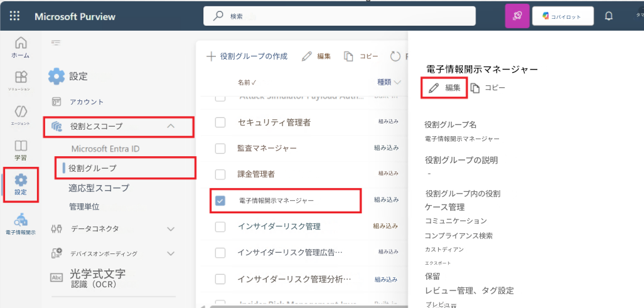Open 適応型スコープ sub-item
The height and width of the screenshot is (308, 644).
coord(99,188)
